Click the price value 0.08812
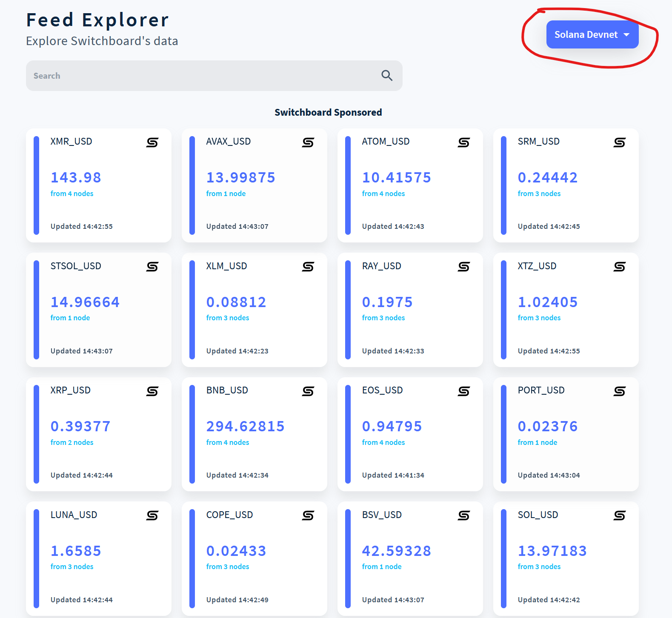The image size is (672, 618). [236, 302]
